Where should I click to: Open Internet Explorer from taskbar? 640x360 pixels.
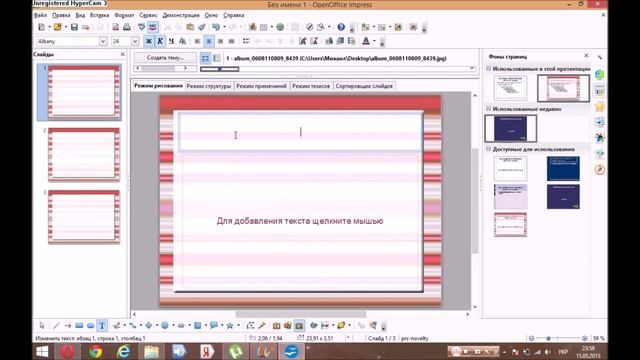pos(123,351)
